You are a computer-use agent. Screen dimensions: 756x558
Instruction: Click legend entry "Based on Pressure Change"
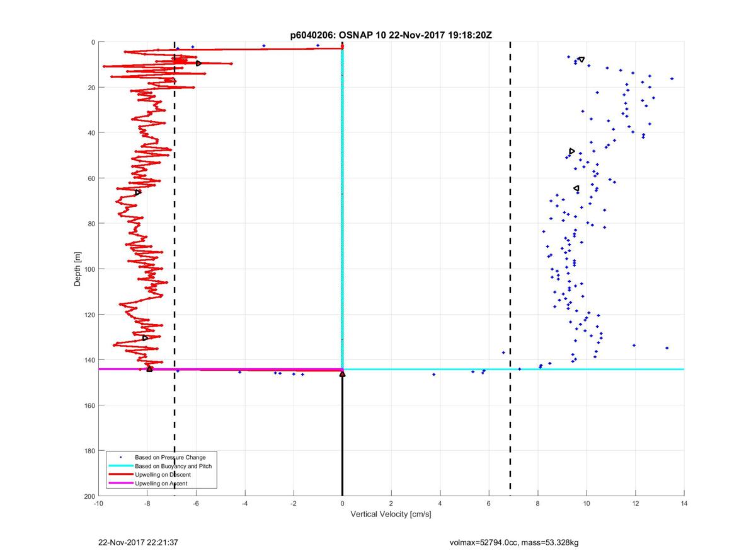170,456
